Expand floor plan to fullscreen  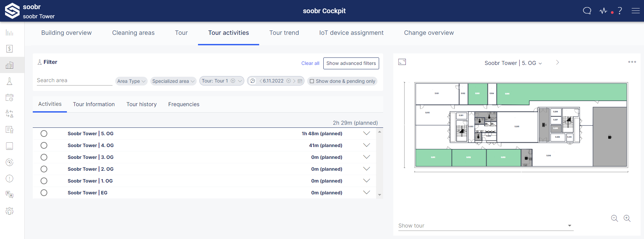[x=402, y=62]
